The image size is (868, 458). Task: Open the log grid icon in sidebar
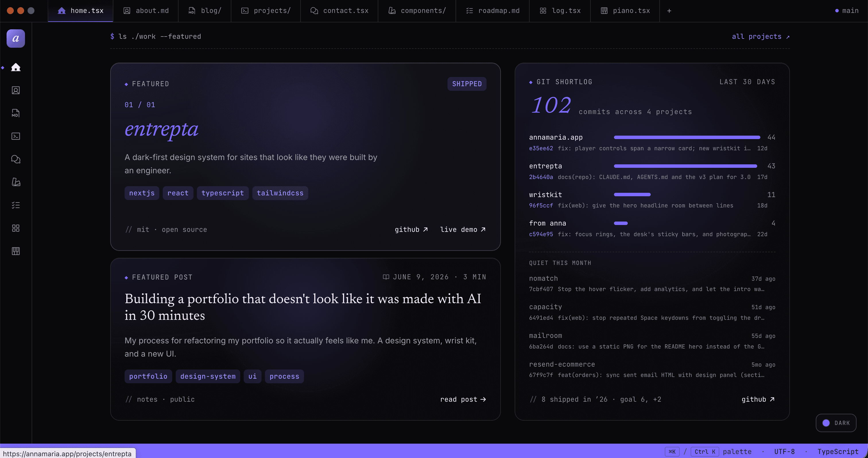pyautogui.click(x=15, y=228)
